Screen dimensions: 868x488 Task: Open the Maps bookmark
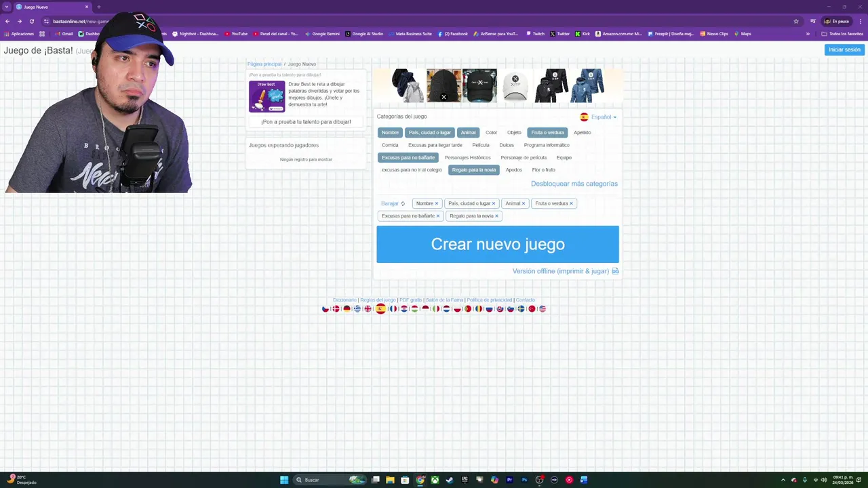point(742,34)
